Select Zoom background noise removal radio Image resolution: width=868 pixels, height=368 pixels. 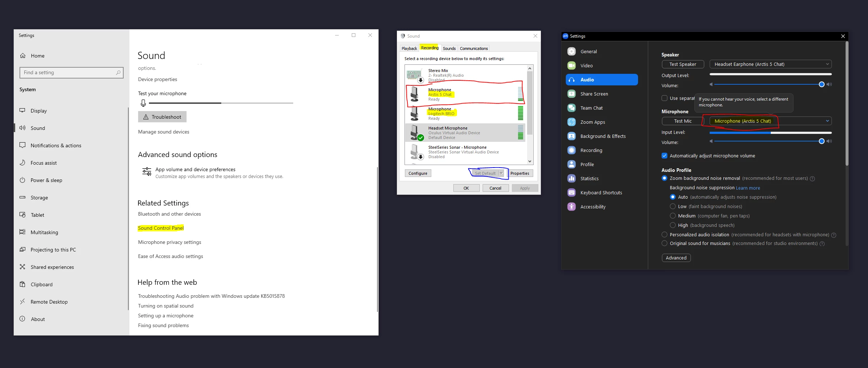tap(664, 178)
